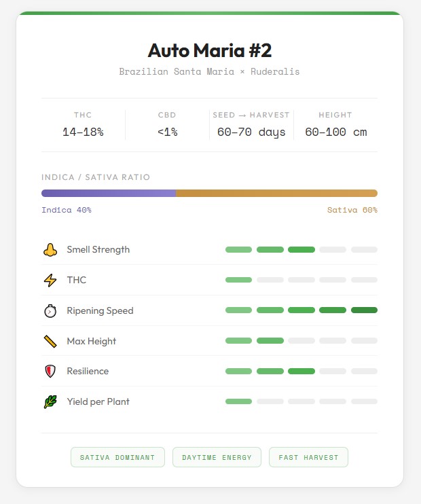Click the Indica 40% label
This screenshot has height=504, width=421.
click(x=67, y=210)
